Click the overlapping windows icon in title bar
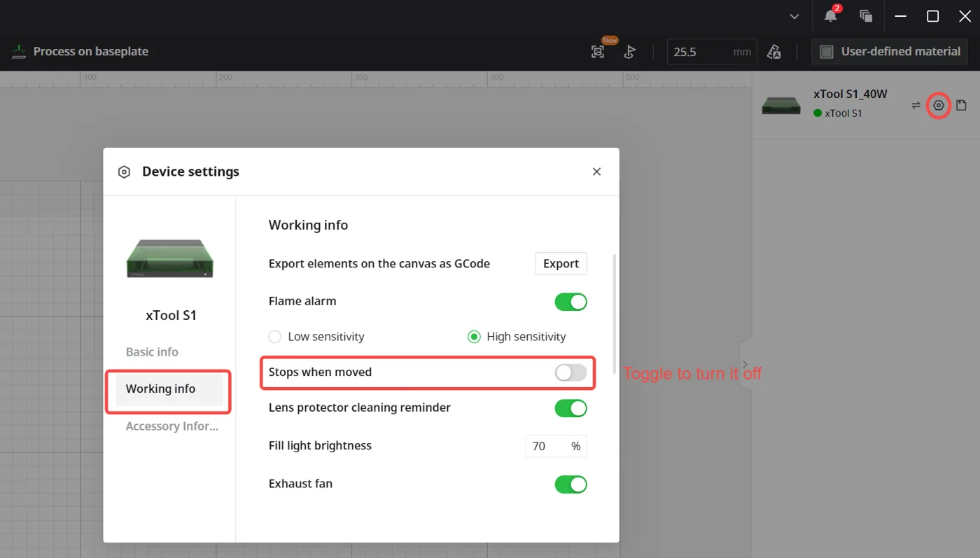 (866, 16)
